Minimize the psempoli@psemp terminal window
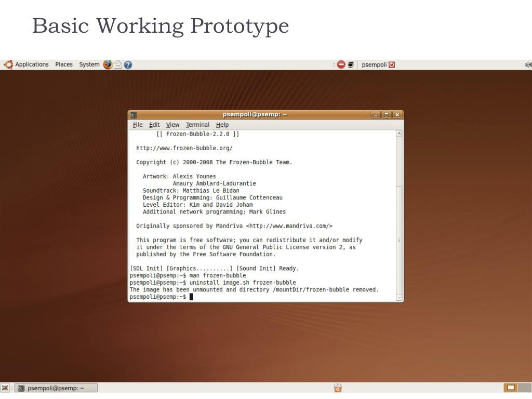532x399 pixels. [x=375, y=115]
